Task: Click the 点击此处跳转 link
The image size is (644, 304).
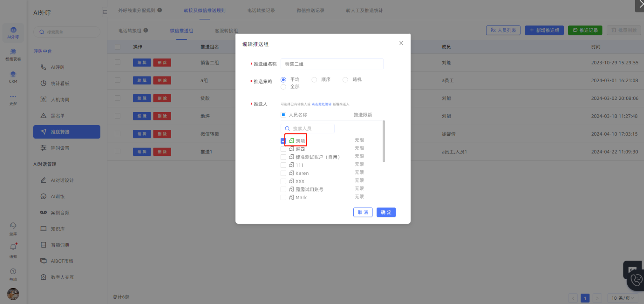Action: point(321,104)
